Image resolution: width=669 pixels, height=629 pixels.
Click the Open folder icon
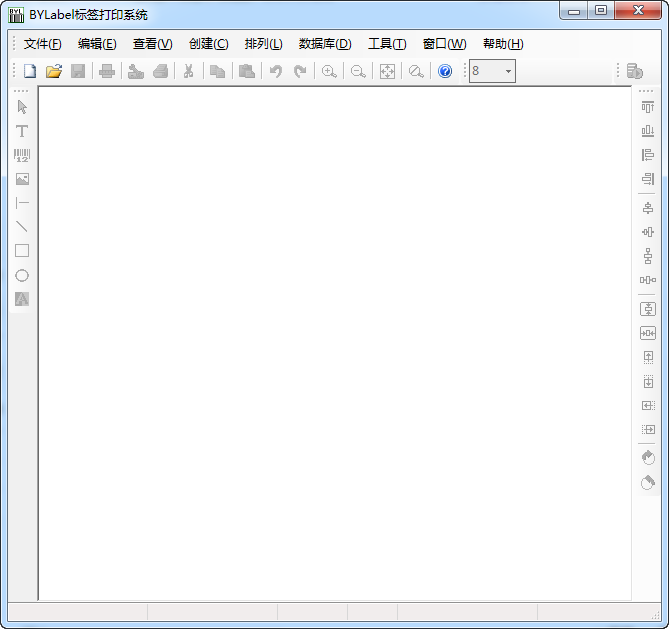point(54,71)
